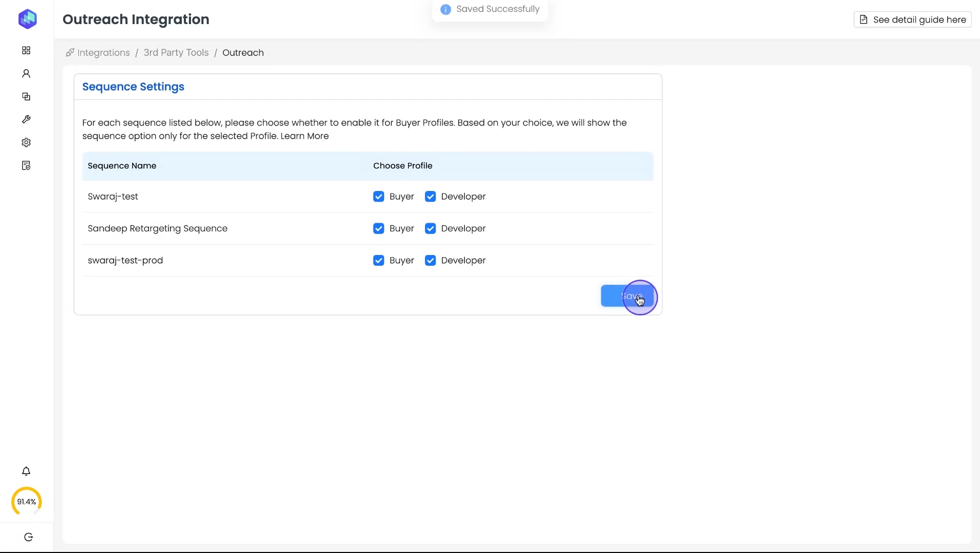Click the Save button
The image size is (980, 553).
[x=627, y=296]
